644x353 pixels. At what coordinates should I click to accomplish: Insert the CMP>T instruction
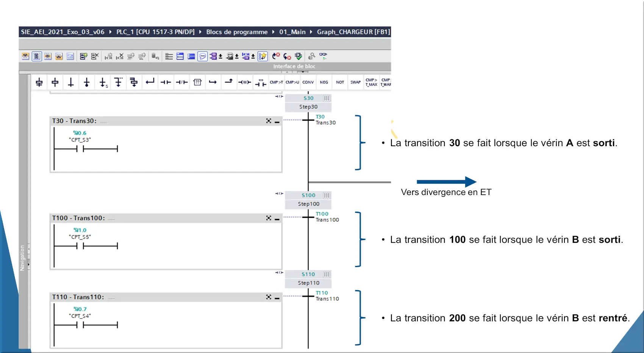[x=276, y=82]
